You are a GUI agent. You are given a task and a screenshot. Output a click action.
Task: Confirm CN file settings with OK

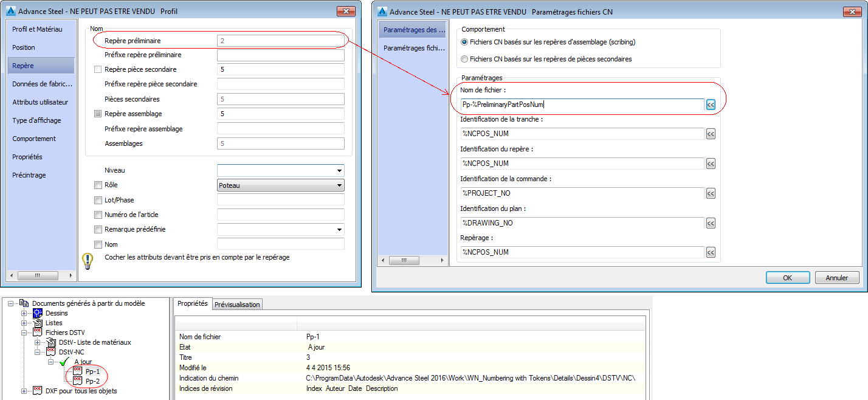pos(787,278)
